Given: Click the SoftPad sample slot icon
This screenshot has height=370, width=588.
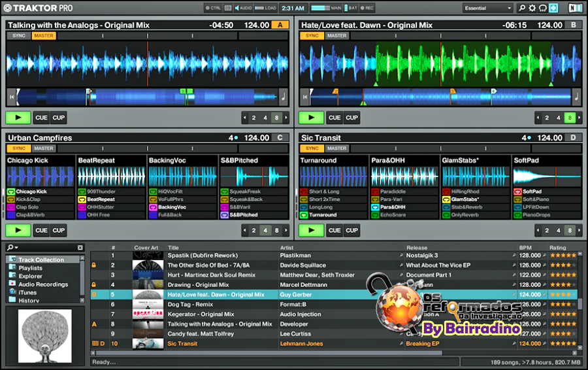Looking at the screenshot, I should point(517,192).
